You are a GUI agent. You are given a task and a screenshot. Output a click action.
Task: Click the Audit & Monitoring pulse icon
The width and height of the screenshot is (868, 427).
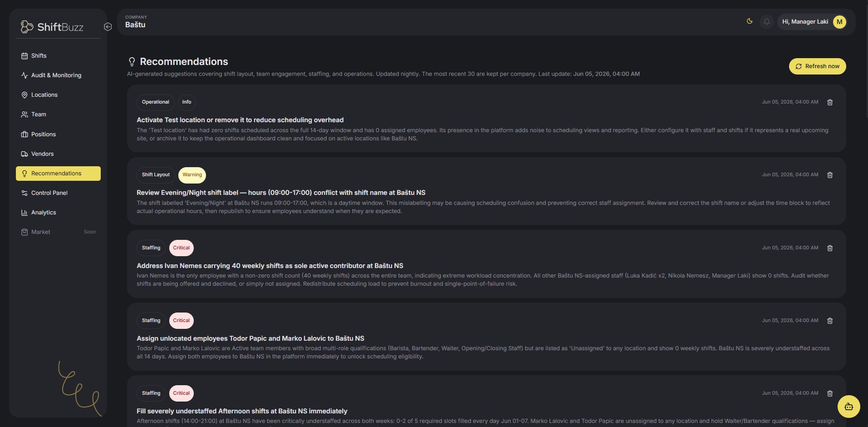coord(25,75)
